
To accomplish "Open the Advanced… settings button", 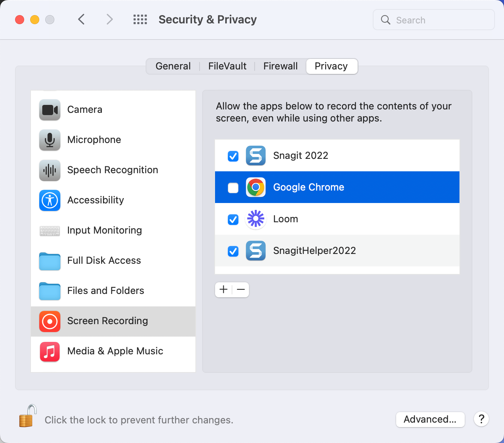I will (430, 419).
